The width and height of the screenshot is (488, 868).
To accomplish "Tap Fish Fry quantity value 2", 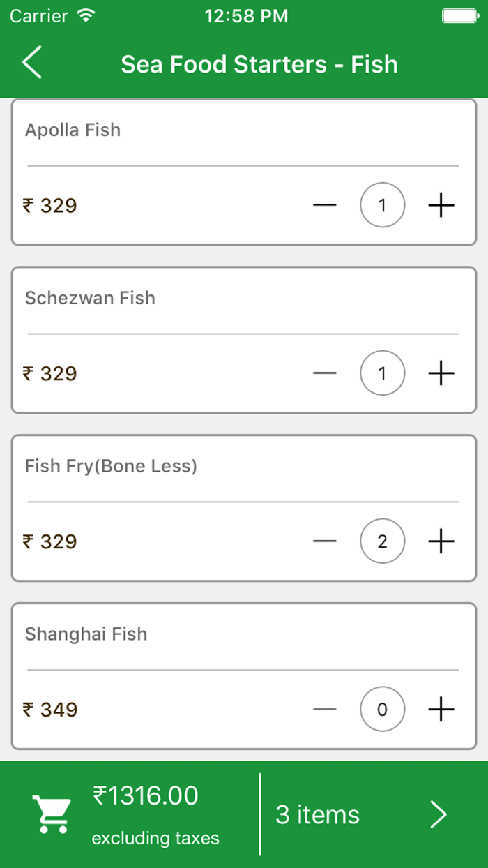I will point(382,541).
